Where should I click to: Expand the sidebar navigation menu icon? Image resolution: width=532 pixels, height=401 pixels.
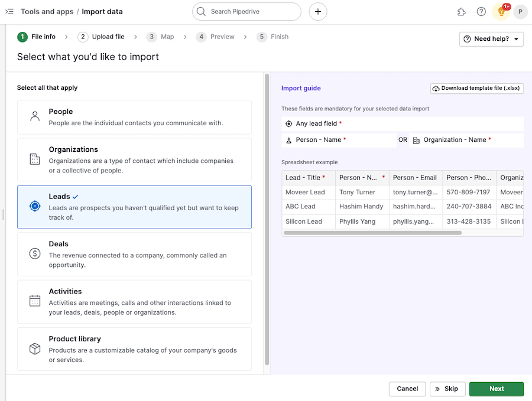pyautogui.click(x=9, y=12)
